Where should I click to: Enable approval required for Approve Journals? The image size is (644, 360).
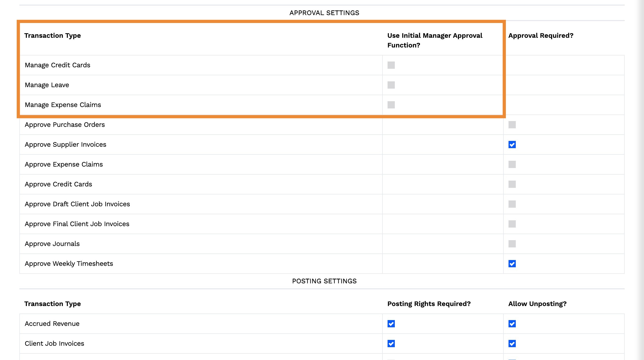512,244
